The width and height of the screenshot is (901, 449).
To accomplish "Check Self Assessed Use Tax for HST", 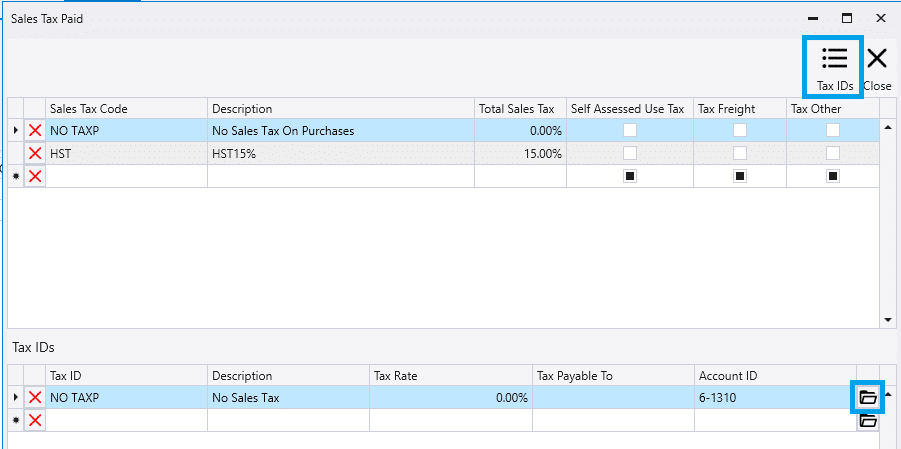I will point(630,153).
